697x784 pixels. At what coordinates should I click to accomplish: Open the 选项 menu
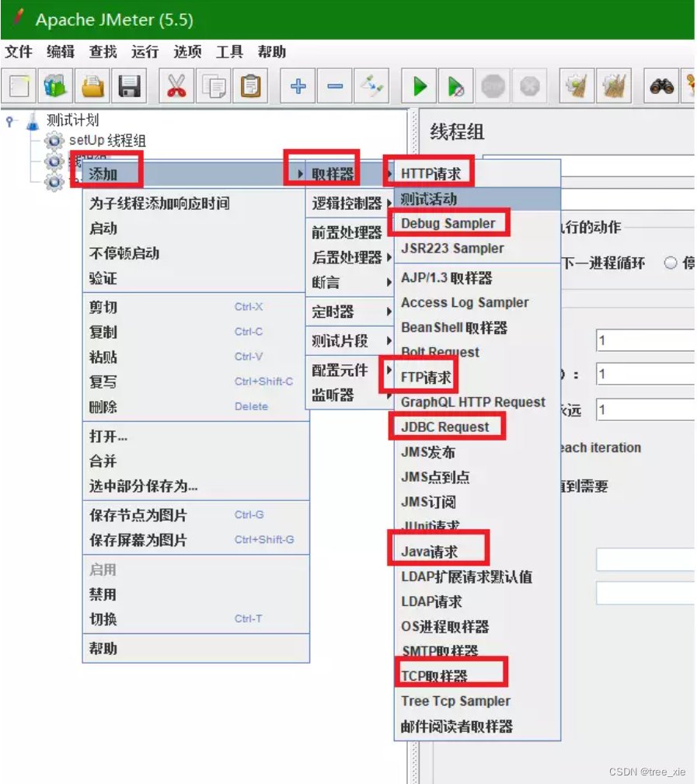[187, 51]
